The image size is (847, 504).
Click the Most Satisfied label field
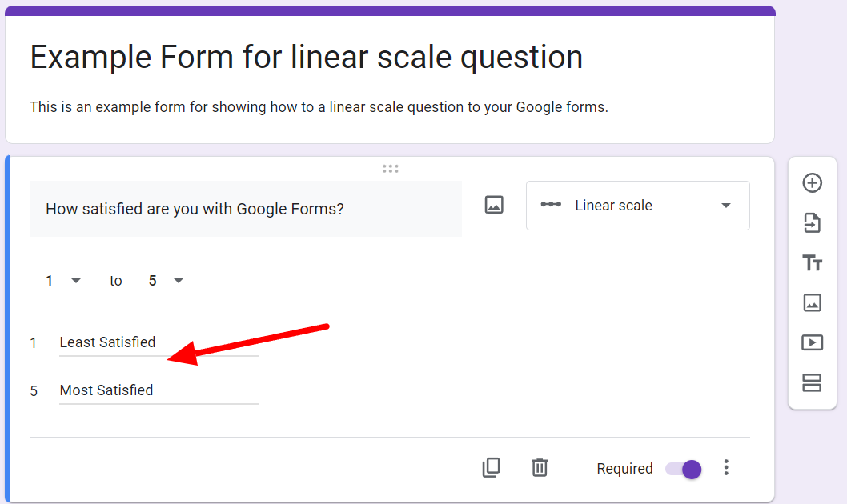(159, 390)
